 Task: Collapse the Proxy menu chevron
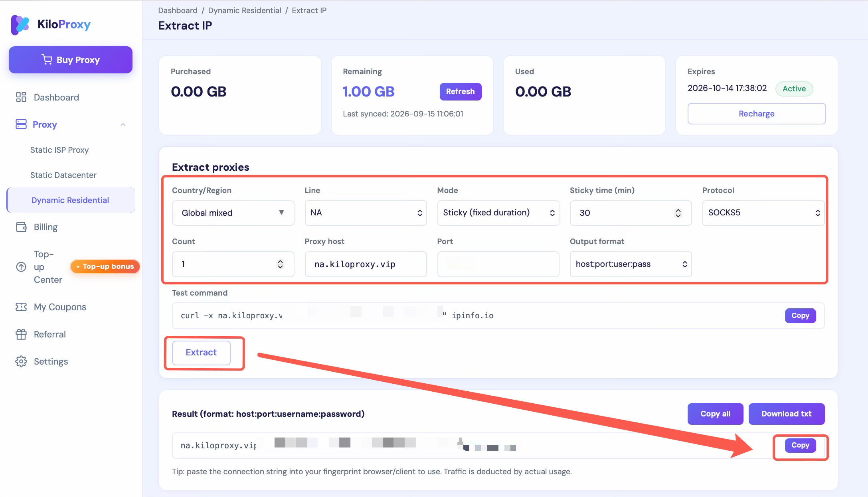click(123, 124)
